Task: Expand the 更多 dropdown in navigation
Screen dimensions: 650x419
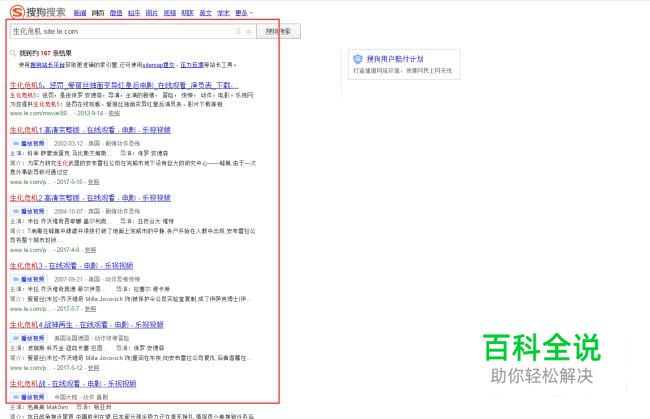Action: tap(244, 13)
